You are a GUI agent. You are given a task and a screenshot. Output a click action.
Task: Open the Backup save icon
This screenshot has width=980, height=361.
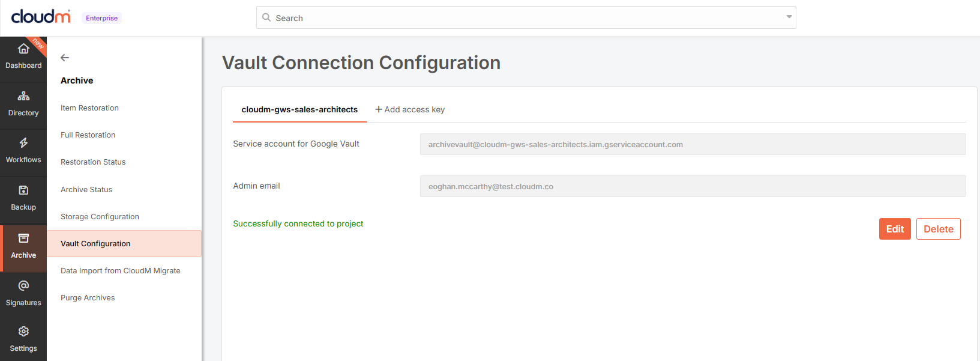[23, 190]
